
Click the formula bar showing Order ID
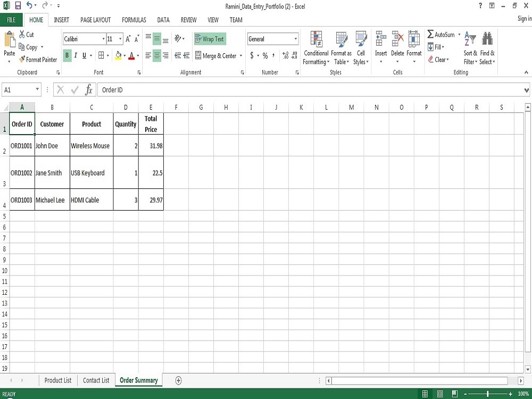(310, 90)
